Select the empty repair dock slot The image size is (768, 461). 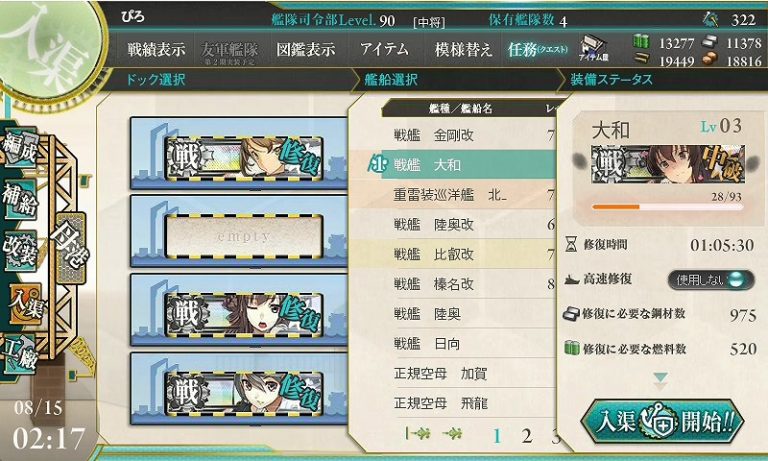[x=243, y=237]
